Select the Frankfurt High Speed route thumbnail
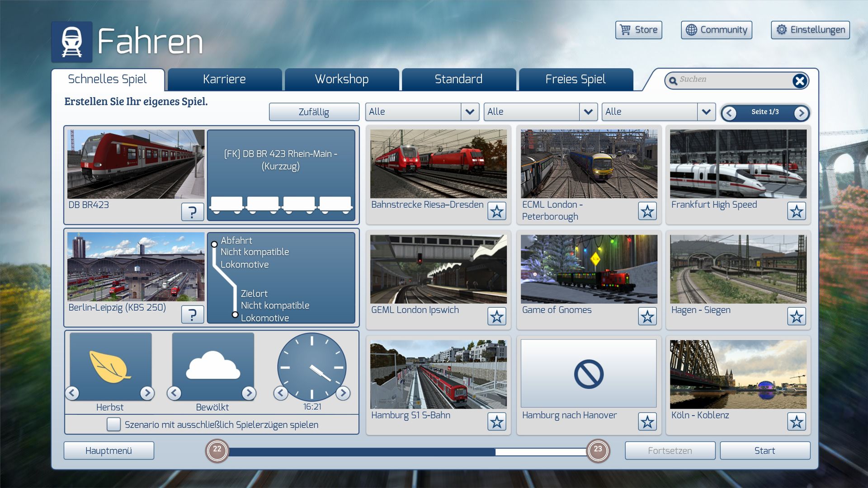The image size is (868, 488). pos(738,164)
